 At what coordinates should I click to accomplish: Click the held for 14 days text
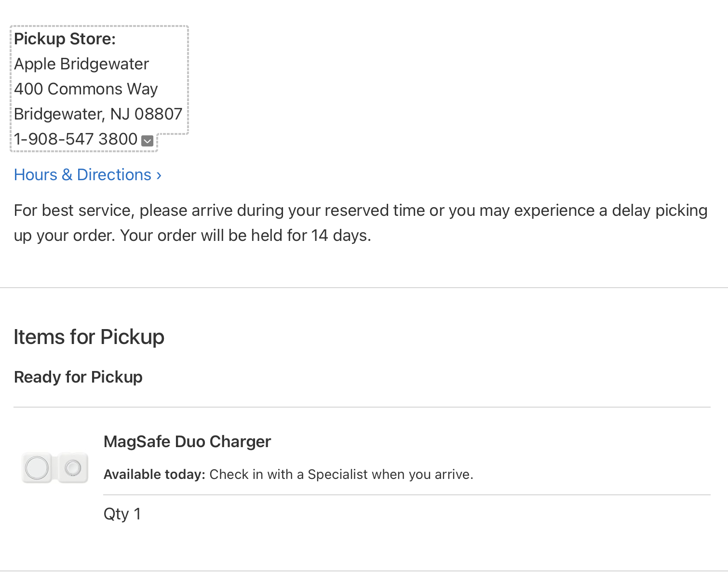tap(311, 236)
